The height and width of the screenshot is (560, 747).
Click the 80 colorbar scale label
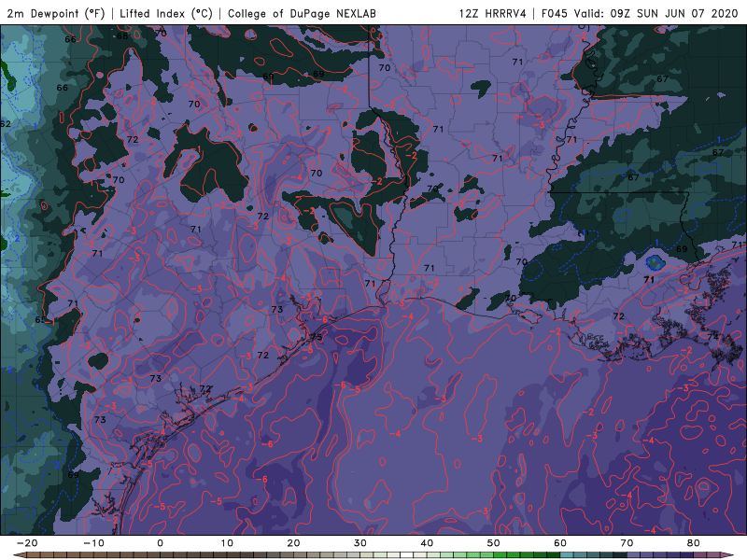click(x=694, y=543)
